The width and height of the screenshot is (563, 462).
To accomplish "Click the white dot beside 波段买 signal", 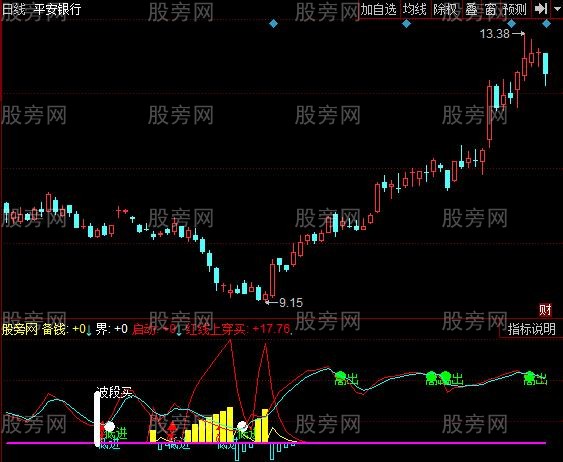I will (x=109, y=427).
